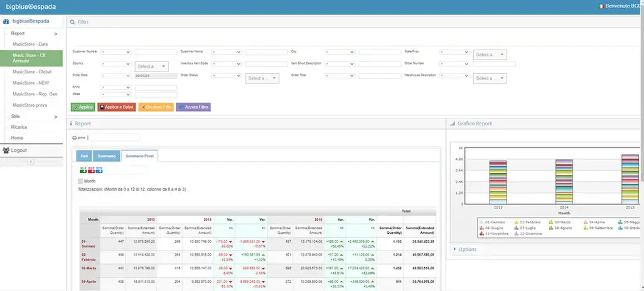Open the Dati tab

coord(84,156)
